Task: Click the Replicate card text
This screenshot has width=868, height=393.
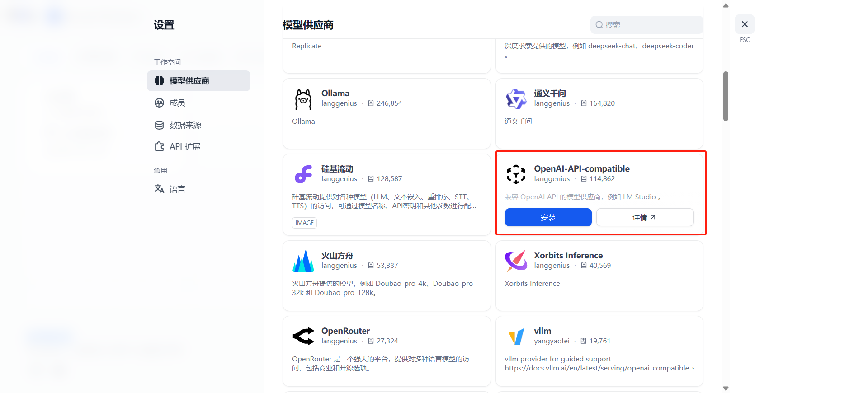Action: [307, 46]
